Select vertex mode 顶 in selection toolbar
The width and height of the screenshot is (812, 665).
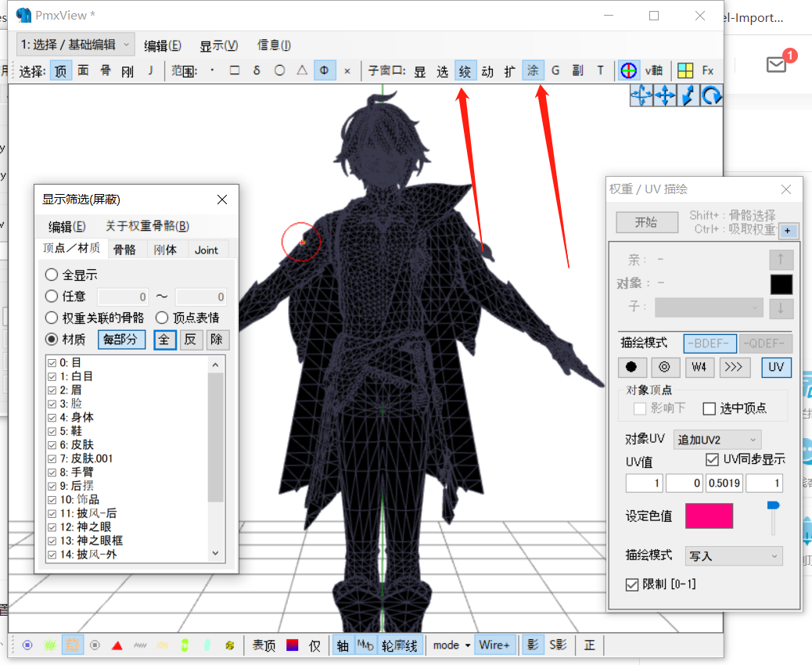(60, 71)
